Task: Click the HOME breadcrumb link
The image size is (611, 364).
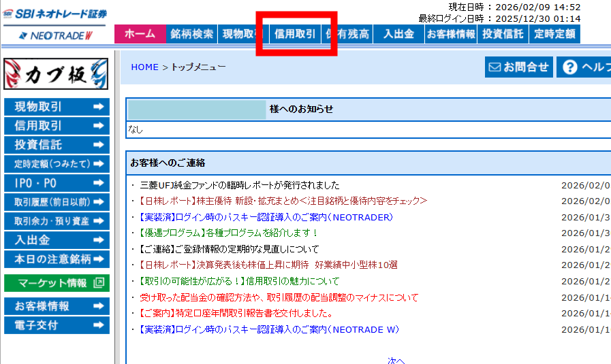Action: [x=144, y=67]
